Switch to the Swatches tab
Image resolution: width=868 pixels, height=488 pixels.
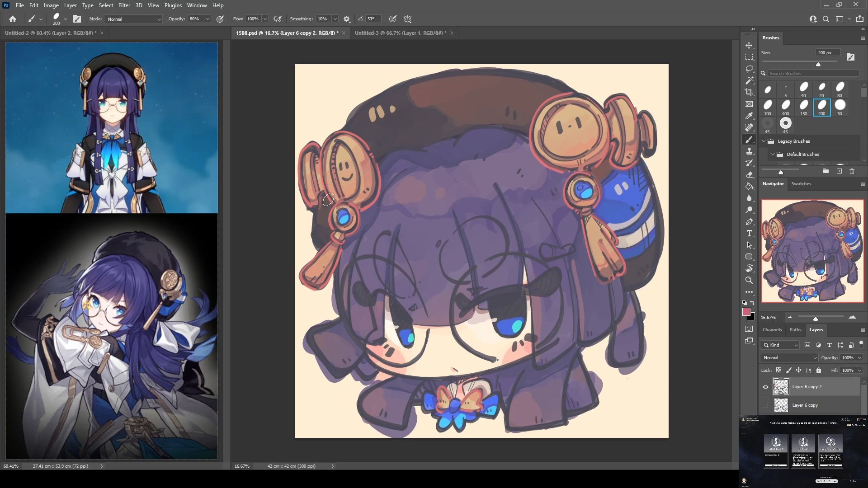click(x=801, y=184)
